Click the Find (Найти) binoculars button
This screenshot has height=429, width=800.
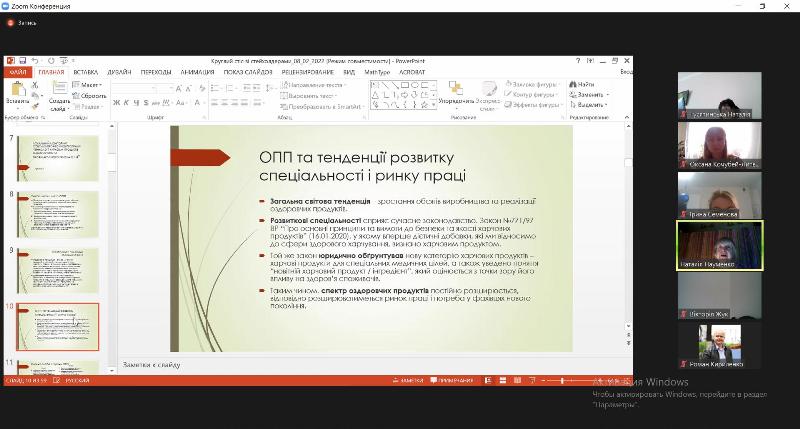582,84
